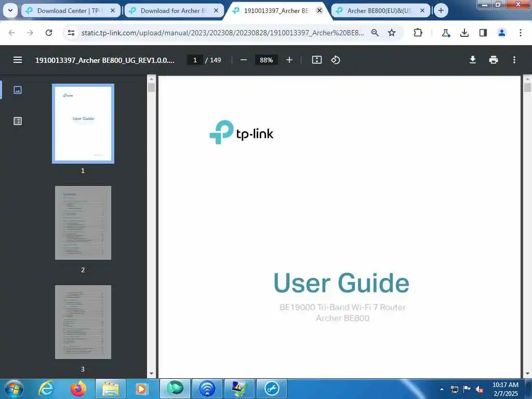Click the URL address bar
This screenshot has height=399, width=532.
[222, 33]
